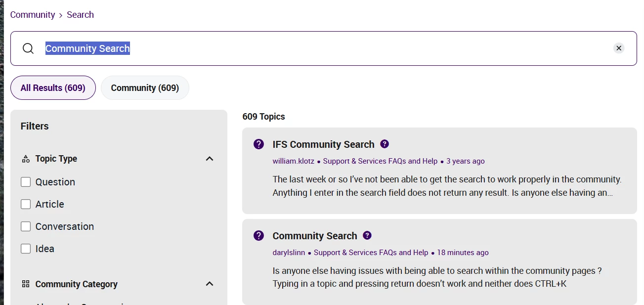Select the Idea topic type checkbox
Image resolution: width=644 pixels, height=305 pixels.
(26, 249)
